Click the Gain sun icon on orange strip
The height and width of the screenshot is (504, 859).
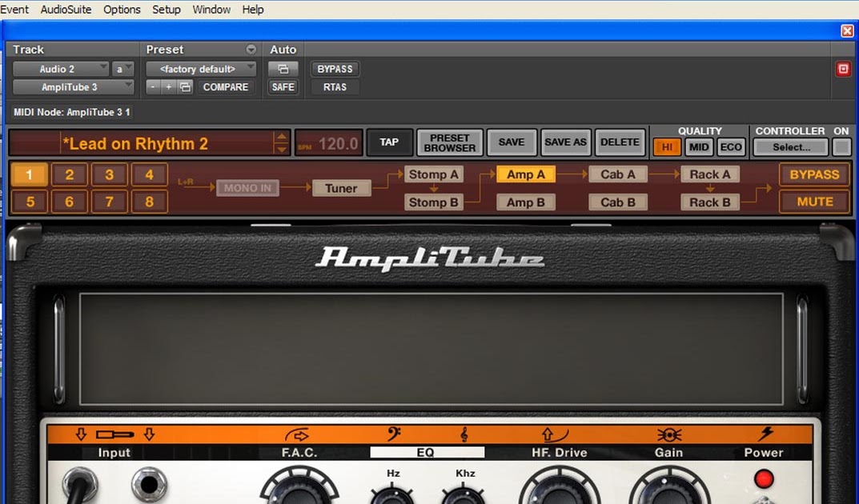coord(669,435)
